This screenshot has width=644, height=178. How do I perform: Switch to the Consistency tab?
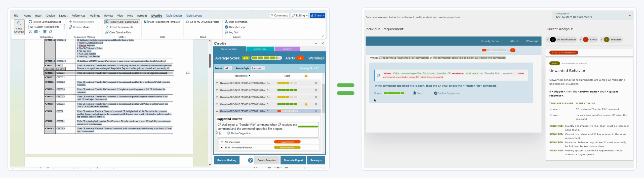point(260,49)
